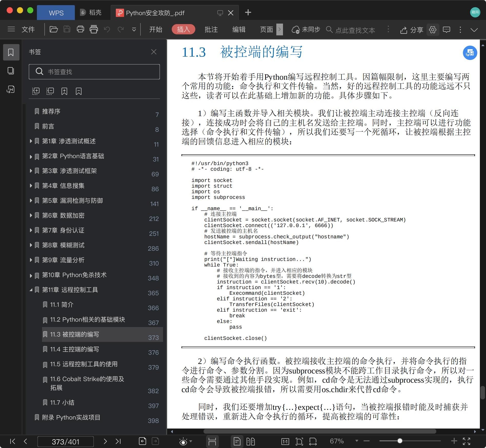
Task: Go to the last page
Action: click(118, 441)
